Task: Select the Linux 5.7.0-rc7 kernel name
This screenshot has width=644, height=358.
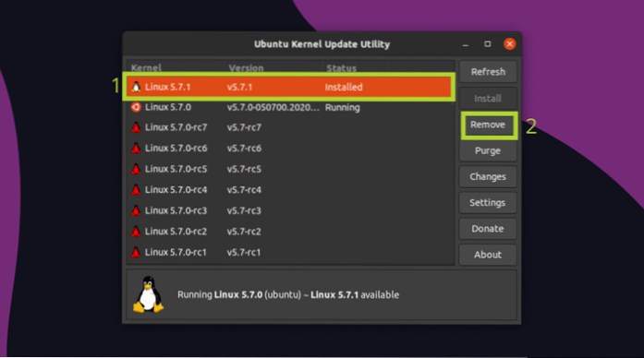Action: click(x=176, y=127)
